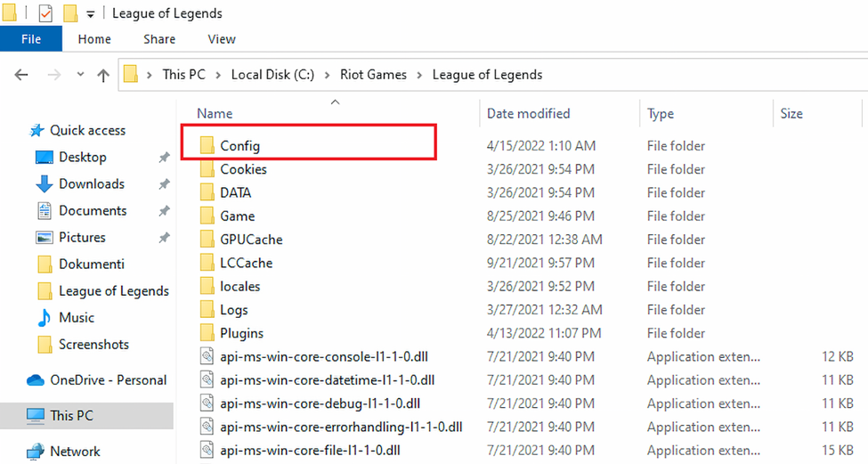
Task: Select the Game folder
Action: pyautogui.click(x=237, y=216)
